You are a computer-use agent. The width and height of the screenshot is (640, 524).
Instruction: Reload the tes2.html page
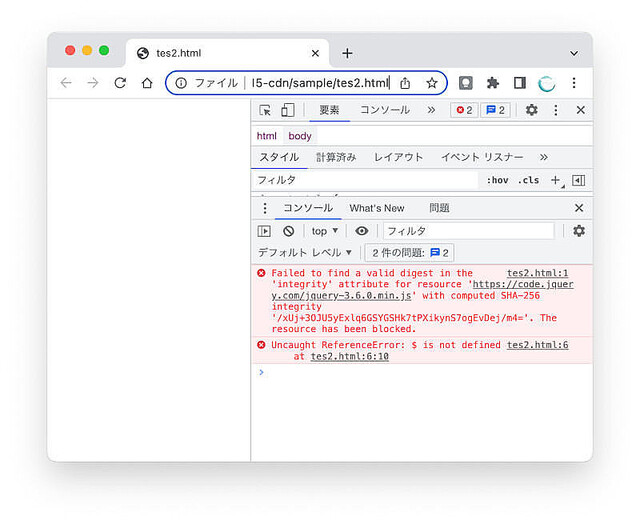click(x=120, y=83)
